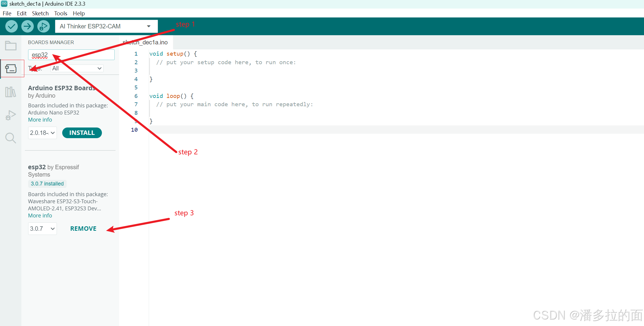Open the Search sidebar magnifier icon
This screenshot has width=644, height=326.
pyautogui.click(x=11, y=138)
